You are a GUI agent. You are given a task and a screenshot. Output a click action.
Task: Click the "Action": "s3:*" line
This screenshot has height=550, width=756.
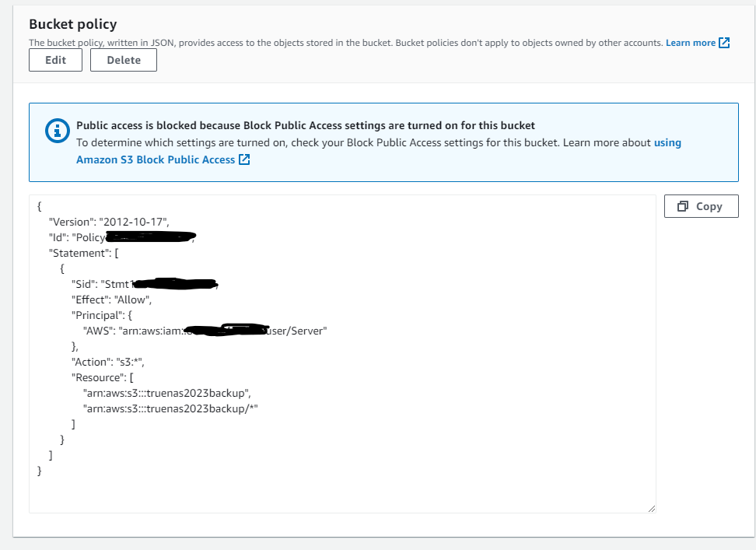click(108, 362)
